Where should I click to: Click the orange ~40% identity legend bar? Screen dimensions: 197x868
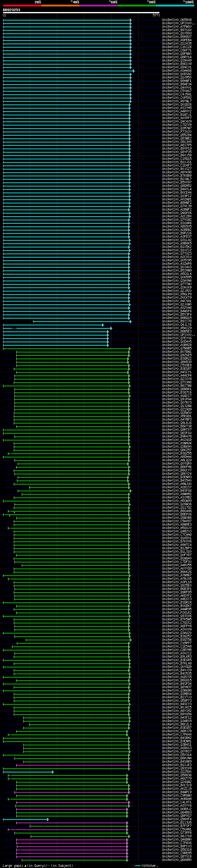point(60,6)
